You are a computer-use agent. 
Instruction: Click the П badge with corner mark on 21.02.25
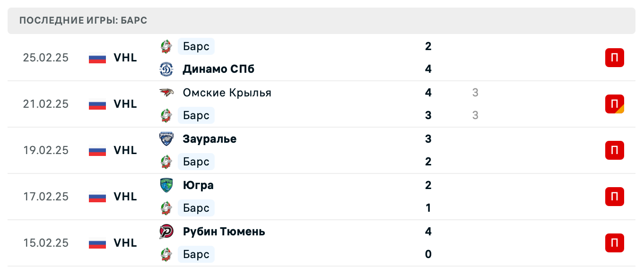(614, 104)
